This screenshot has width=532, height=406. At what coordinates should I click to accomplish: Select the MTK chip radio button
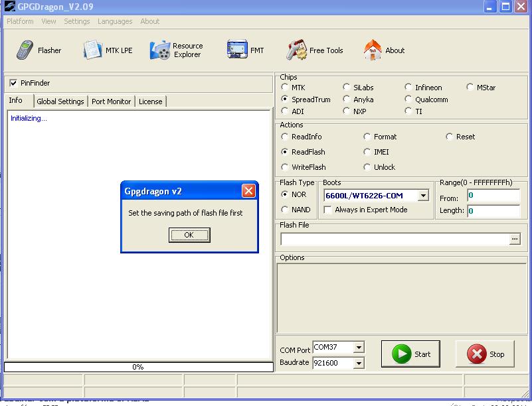click(285, 88)
